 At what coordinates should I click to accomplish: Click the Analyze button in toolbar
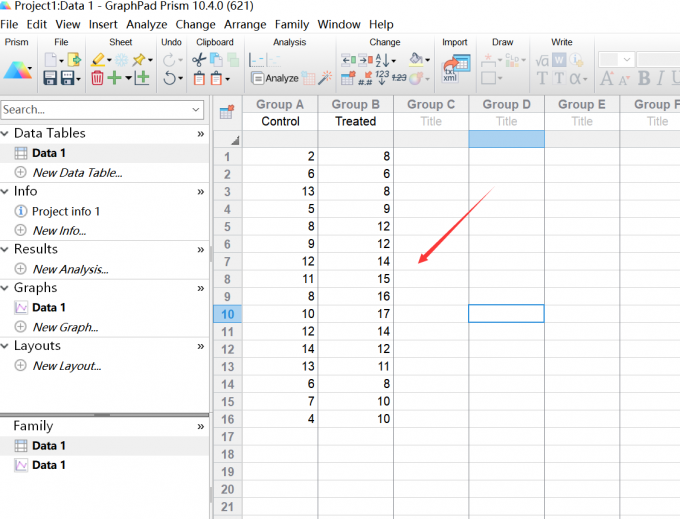point(274,78)
